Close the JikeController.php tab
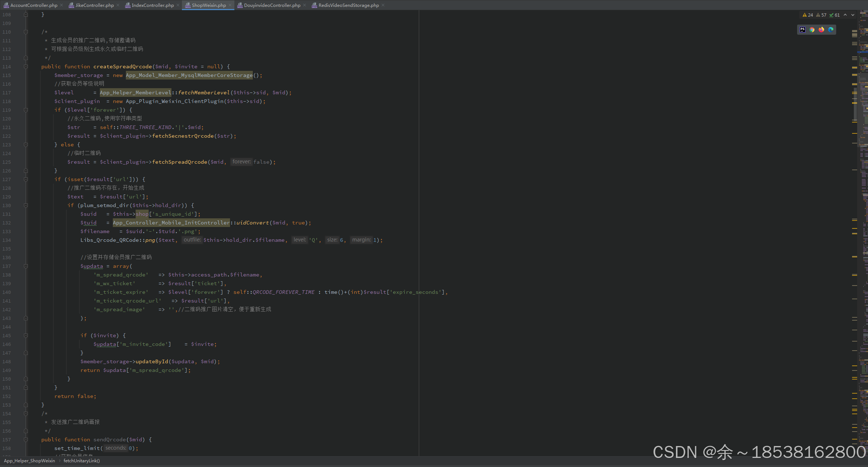The width and height of the screenshot is (868, 467). 118,5
